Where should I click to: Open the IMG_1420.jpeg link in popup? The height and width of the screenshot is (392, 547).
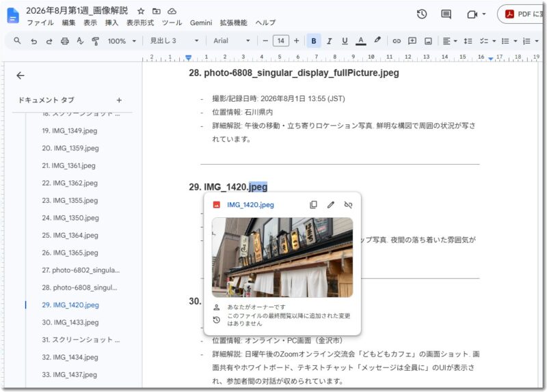tap(250, 205)
